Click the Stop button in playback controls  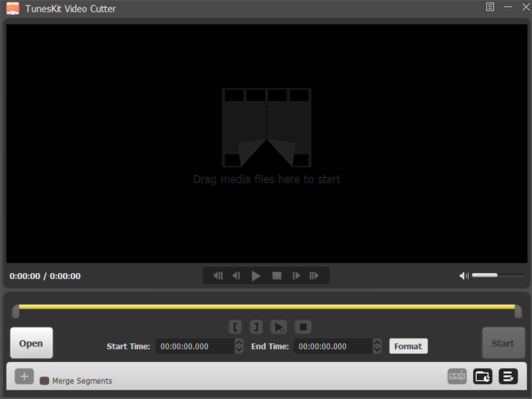277,276
